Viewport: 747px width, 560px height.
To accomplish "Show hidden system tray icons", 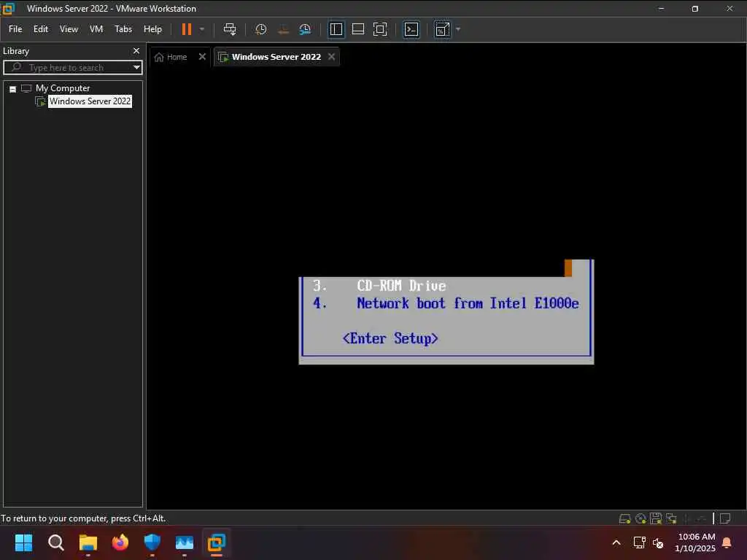I will click(x=616, y=542).
